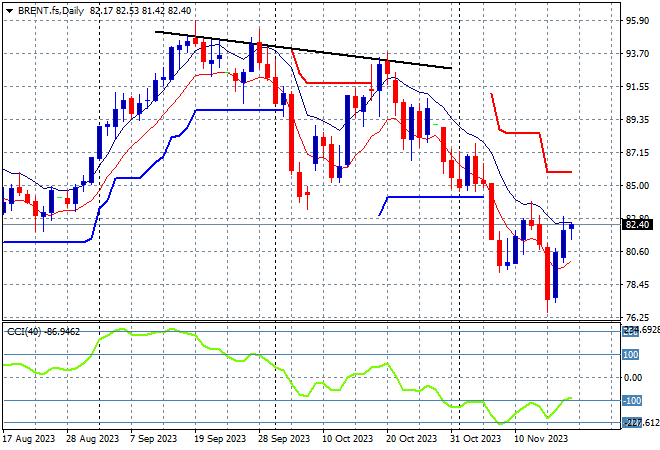Click the 80.60 price axis label
Image resolution: width=660 pixels, height=450 pixels.
click(x=637, y=252)
